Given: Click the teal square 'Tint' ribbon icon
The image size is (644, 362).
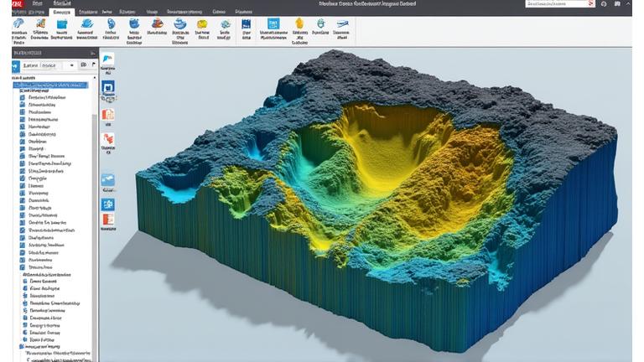Looking at the screenshot, I should pos(273,23).
